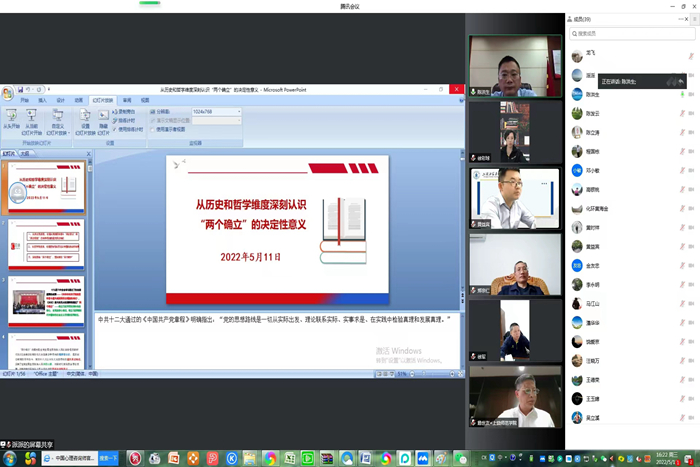Screen dimensions: 700x467
Task: Click in the slide notes text area
Action: tap(277, 340)
